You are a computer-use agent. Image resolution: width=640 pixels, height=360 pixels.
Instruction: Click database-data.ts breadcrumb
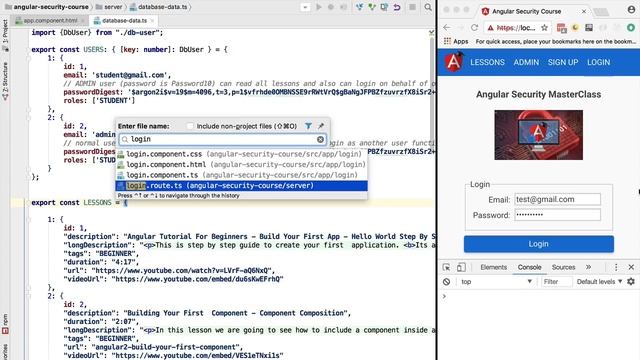[158, 7]
